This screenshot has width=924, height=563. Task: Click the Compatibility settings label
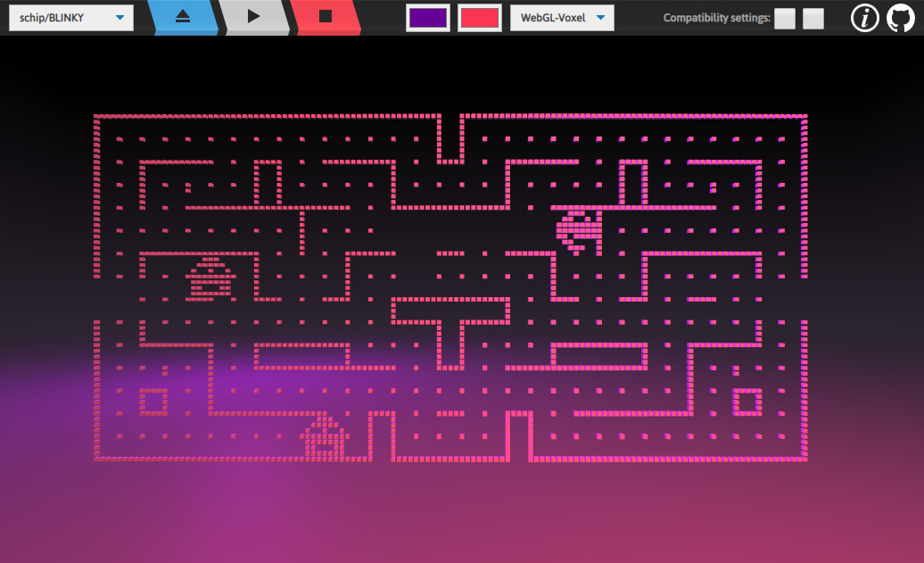click(x=716, y=18)
